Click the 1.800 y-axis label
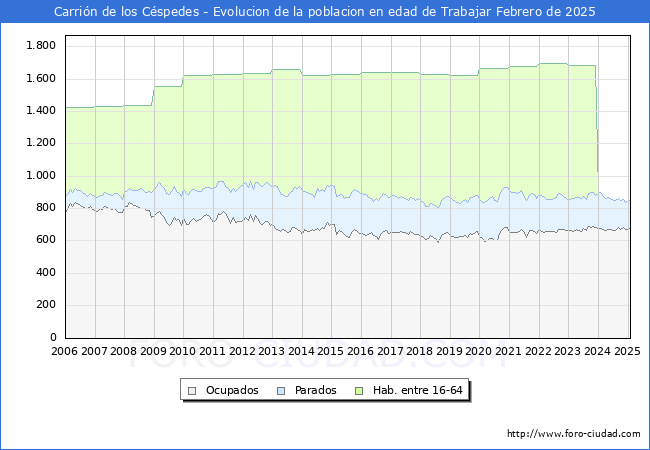 [41, 46]
